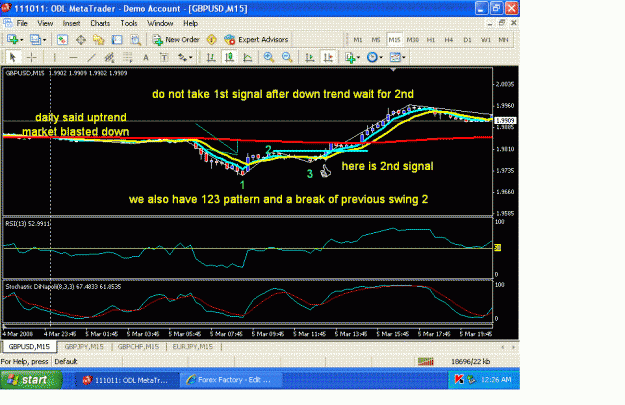Select the Trendline drawing tool
This screenshot has width=625, height=405.
[x=91, y=57]
